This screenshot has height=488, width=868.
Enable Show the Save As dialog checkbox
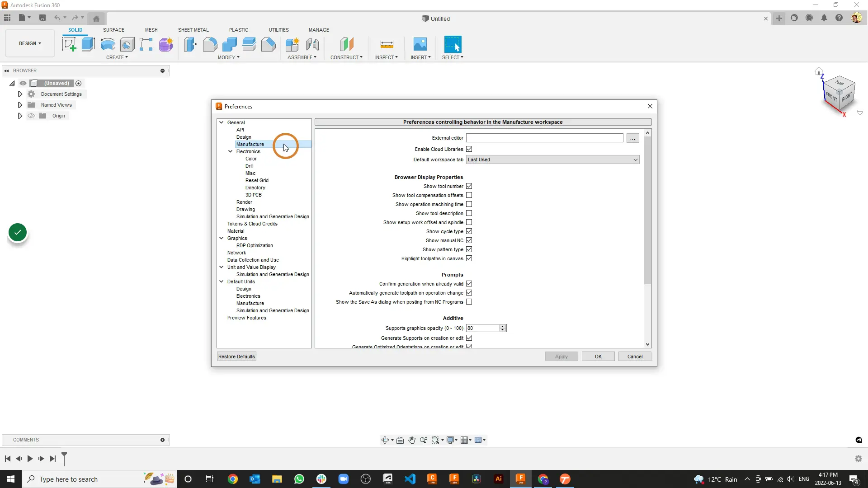469,302
